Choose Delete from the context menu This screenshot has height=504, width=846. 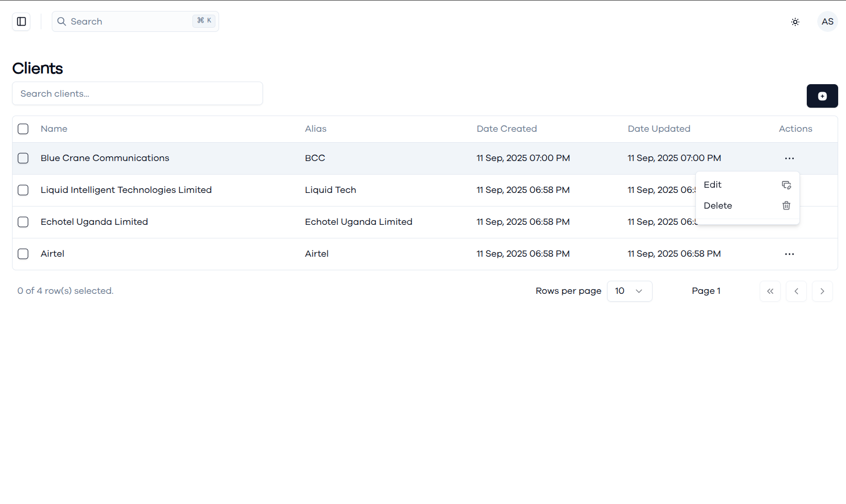747,205
